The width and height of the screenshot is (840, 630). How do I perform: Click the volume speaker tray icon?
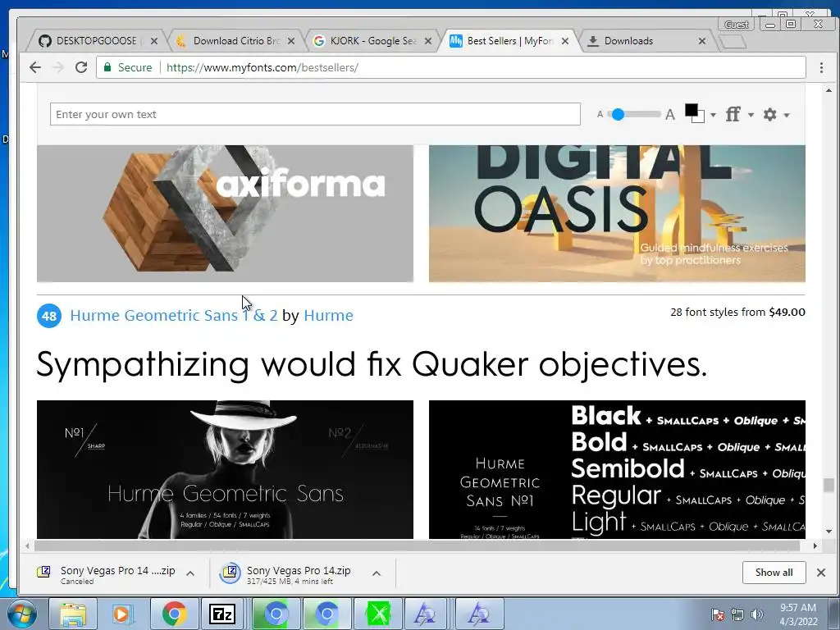coord(756,614)
